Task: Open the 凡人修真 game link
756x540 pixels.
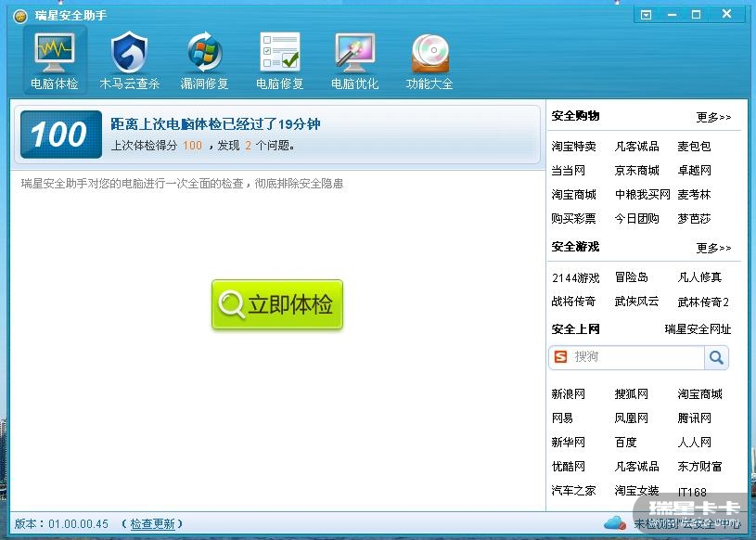Action: 699,277
